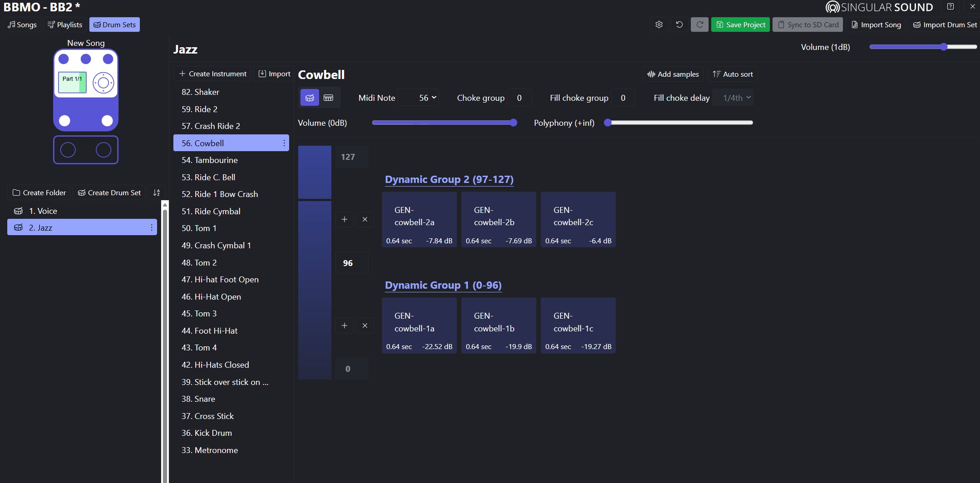Click the Fill choke group input field
Image resolution: width=980 pixels, height=483 pixels.
coord(623,98)
